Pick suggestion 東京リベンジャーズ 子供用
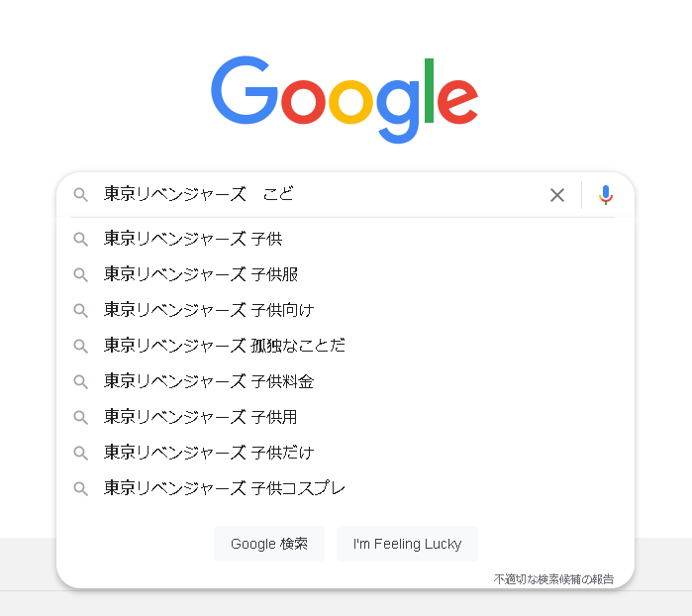This screenshot has height=616, width=692. point(346,417)
